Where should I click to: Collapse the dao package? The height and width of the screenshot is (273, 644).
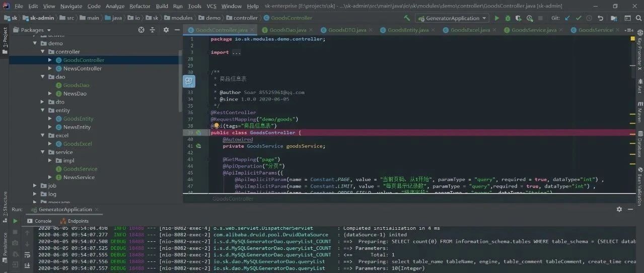coord(43,77)
